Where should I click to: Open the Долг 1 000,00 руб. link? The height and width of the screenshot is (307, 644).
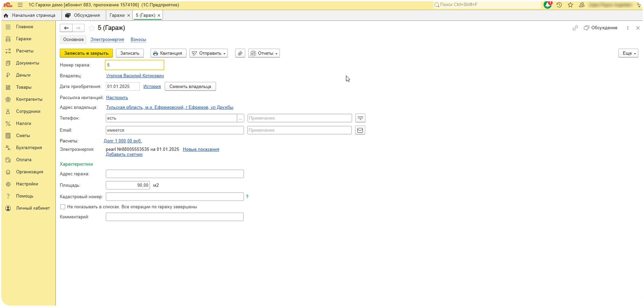123,141
